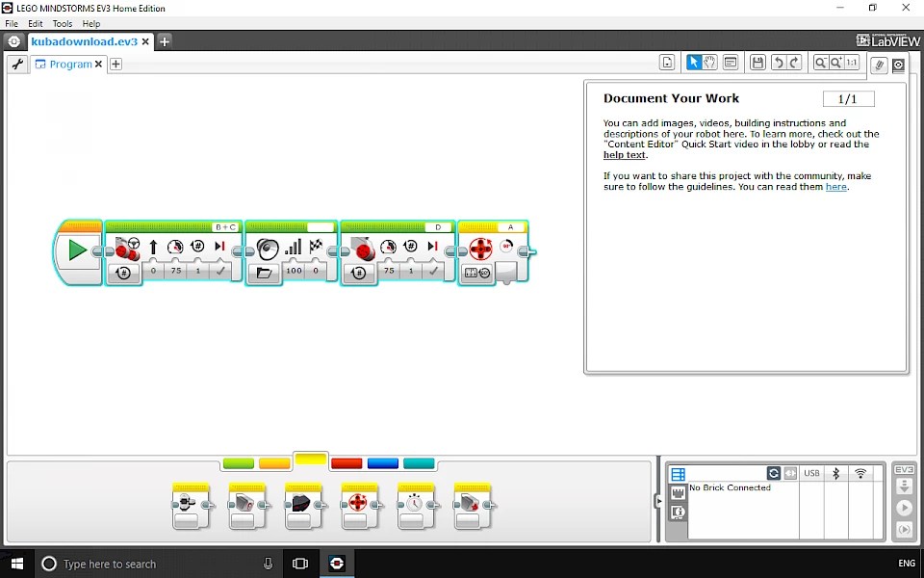Image resolution: width=924 pixels, height=578 pixels.
Task: Close the kubadownload.ev3 project tab
Action: click(x=145, y=41)
